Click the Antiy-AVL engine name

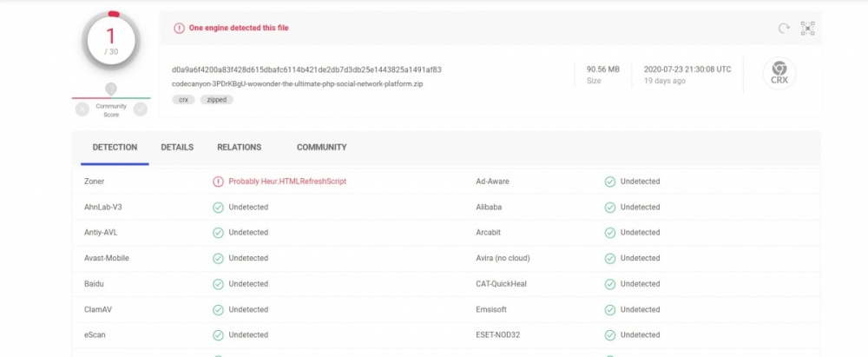tap(101, 233)
